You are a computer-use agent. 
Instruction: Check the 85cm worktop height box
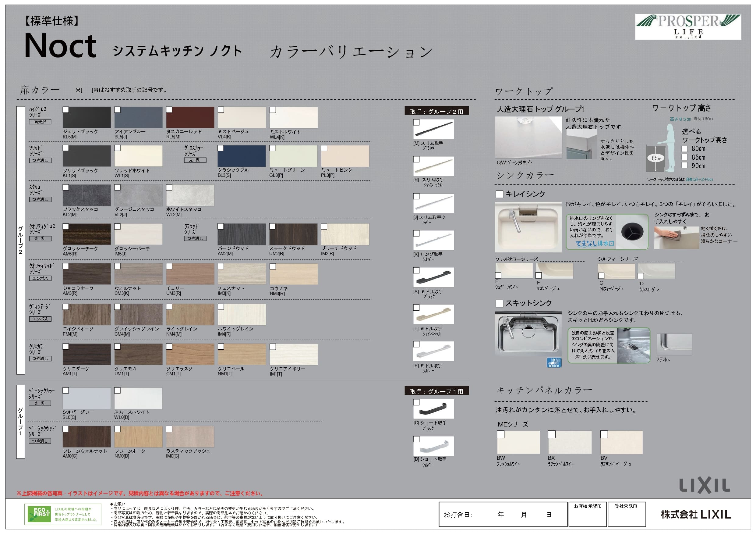point(684,157)
